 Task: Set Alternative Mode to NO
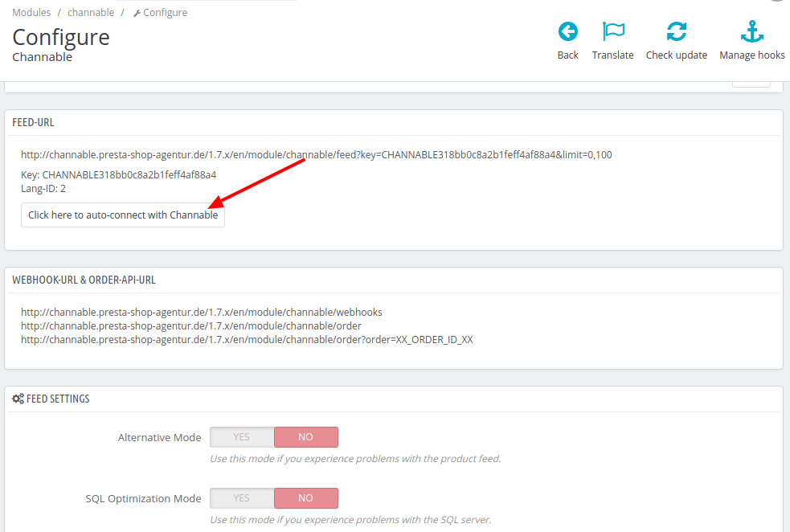click(x=305, y=437)
